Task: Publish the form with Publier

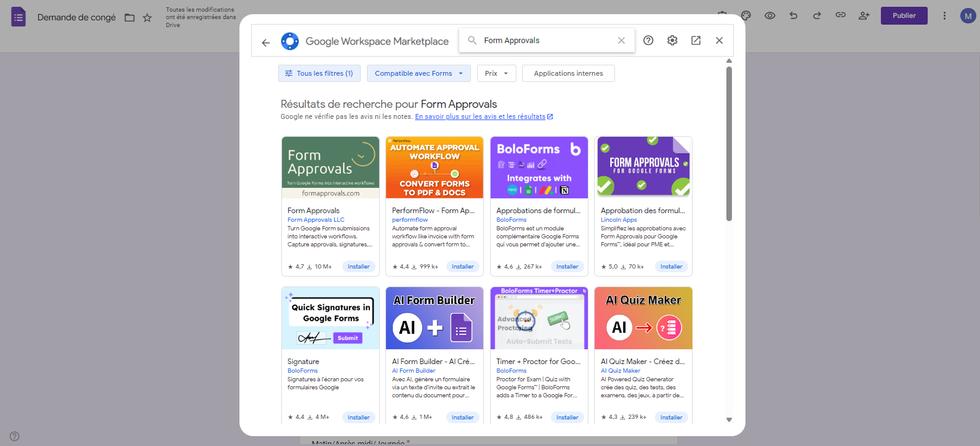Action: click(904, 15)
